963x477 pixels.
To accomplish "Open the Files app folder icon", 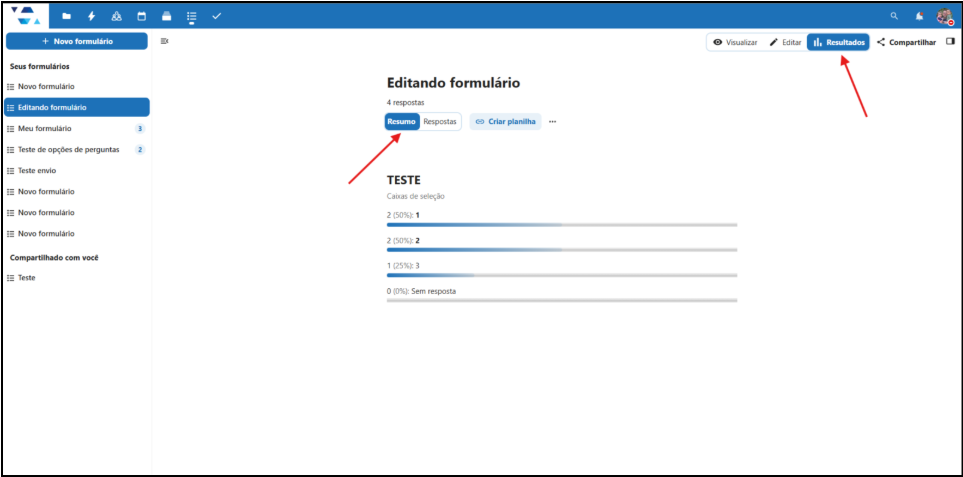I will pyautogui.click(x=66, y=16).
